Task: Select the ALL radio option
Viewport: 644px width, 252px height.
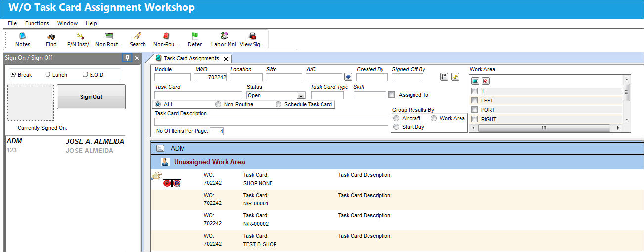Action: click(158, 104)
